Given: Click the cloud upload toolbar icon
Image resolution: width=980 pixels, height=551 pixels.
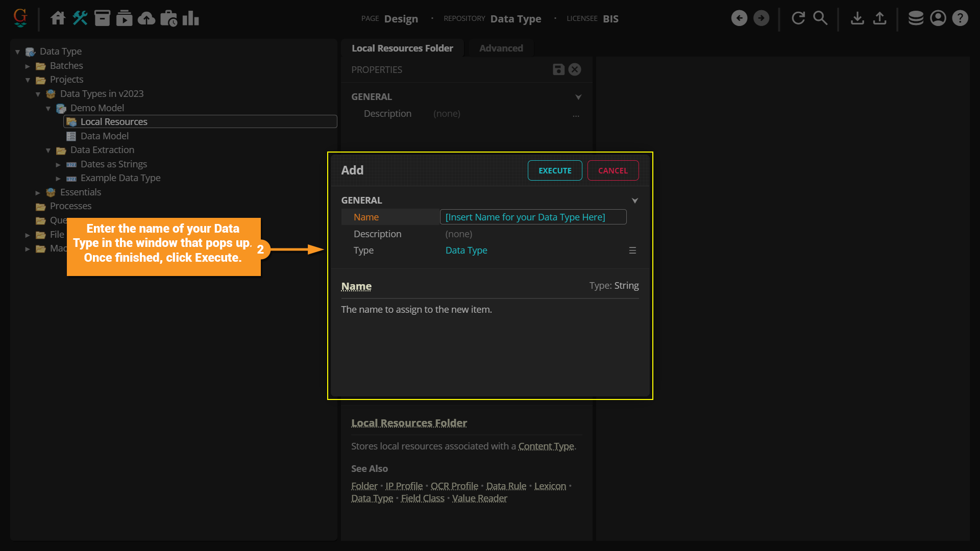Looking at the screenshot, I should click(x=146, y=18).
